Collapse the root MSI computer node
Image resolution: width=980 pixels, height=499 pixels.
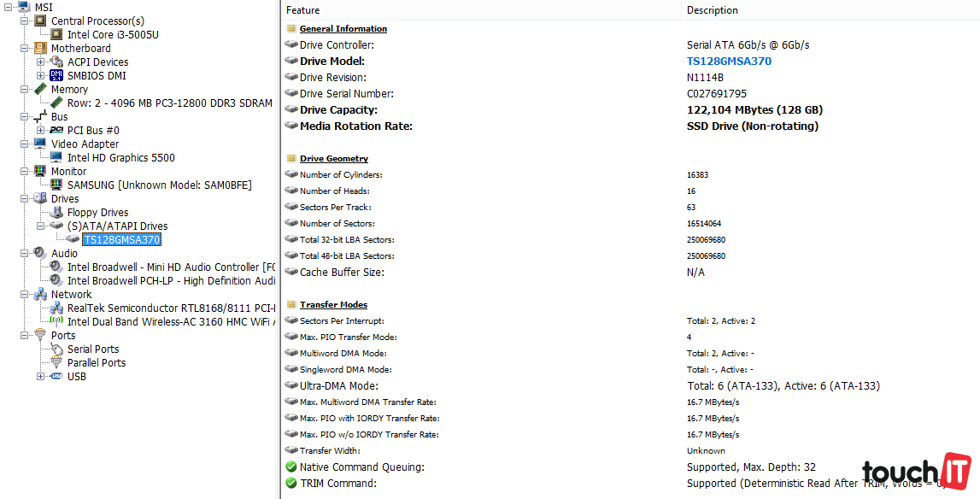pos(7,8)
